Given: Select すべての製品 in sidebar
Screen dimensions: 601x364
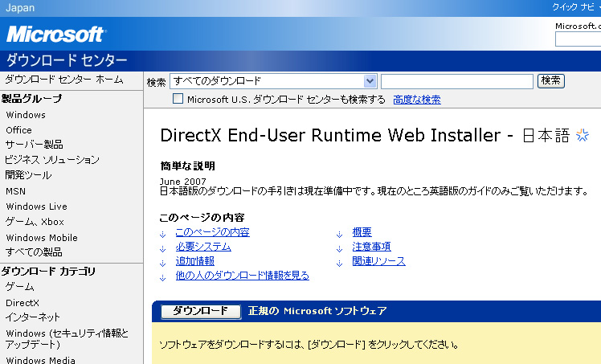Looking at the screenshot, I should pos(34,252).
